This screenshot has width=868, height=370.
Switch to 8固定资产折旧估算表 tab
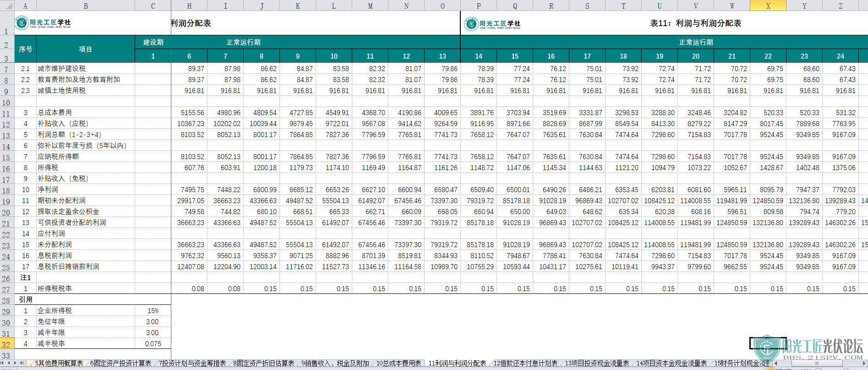pyautogui.click(x=263, y=363)
